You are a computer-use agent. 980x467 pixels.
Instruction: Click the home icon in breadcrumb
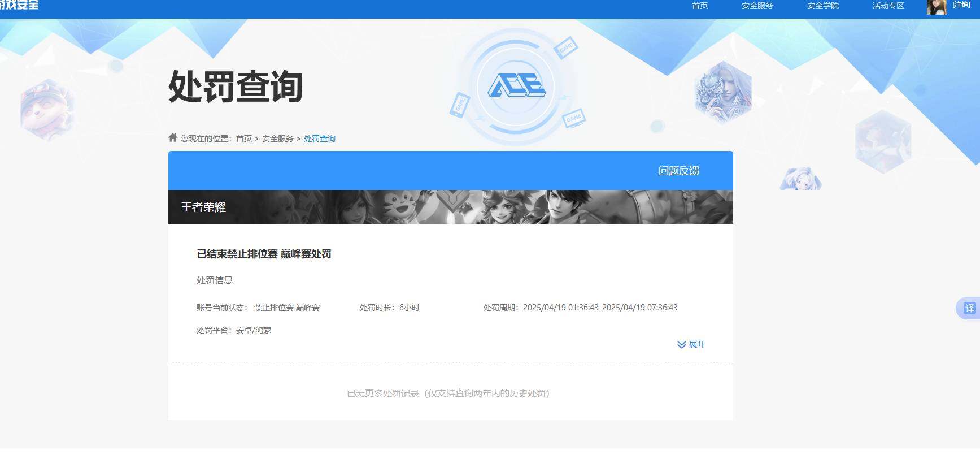pos(173,137)
